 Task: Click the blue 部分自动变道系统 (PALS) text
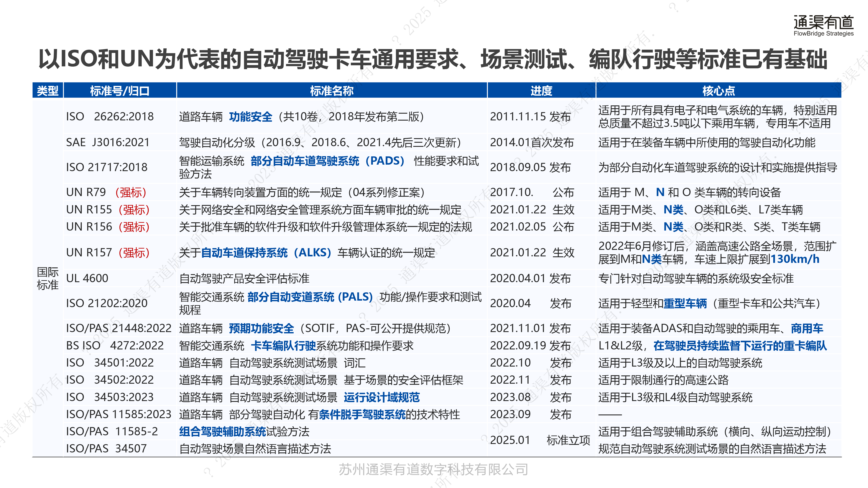point(310,297)
